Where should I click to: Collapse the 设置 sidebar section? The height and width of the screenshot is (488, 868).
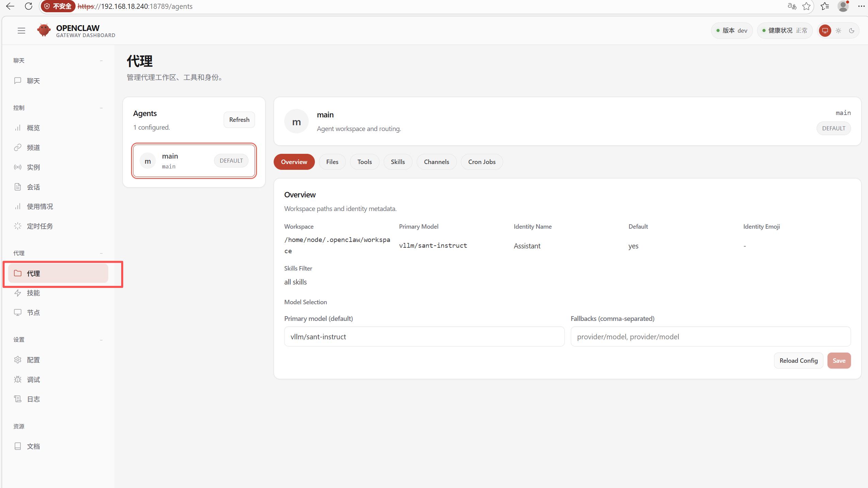pos(101,340)
